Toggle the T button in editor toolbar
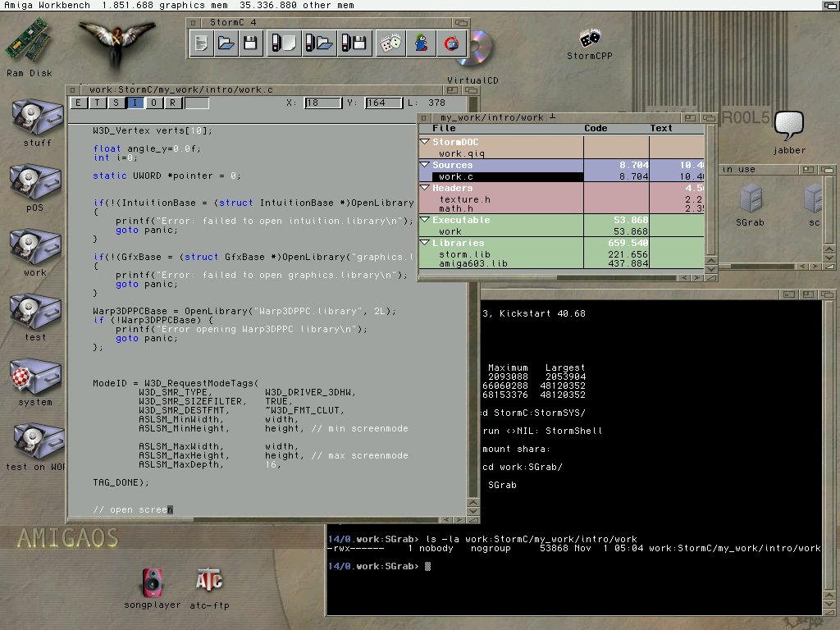The width and height of the screenshot is (840, 630). pyautogui.click(x=98, y=103)
